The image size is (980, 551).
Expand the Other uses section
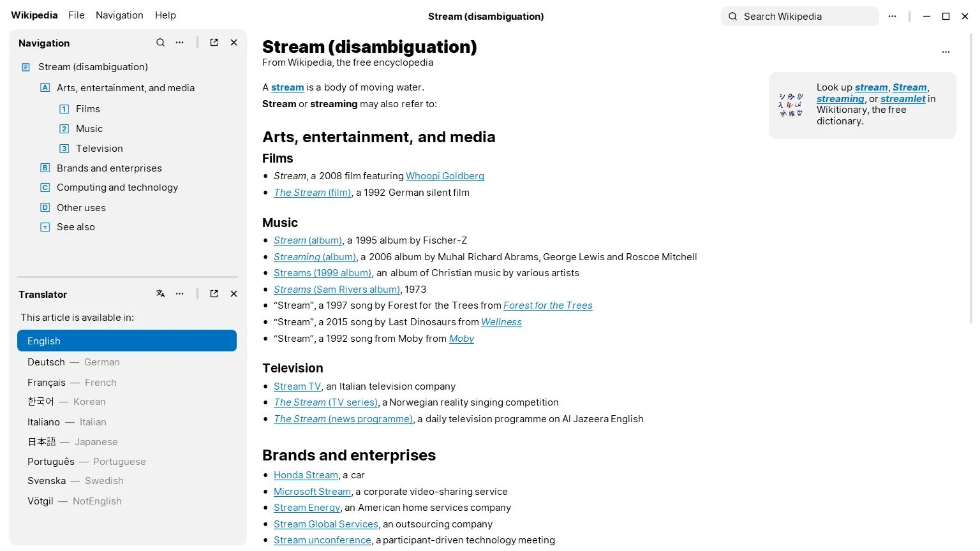45,207
